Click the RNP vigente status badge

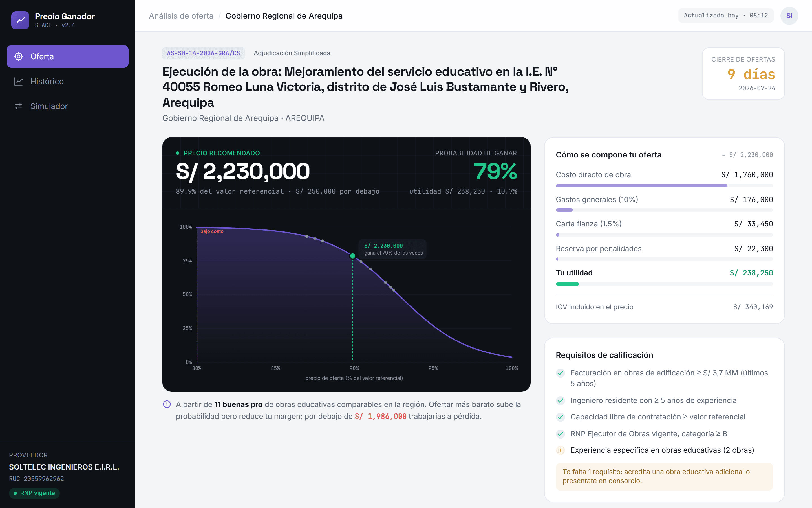[34, 493]
